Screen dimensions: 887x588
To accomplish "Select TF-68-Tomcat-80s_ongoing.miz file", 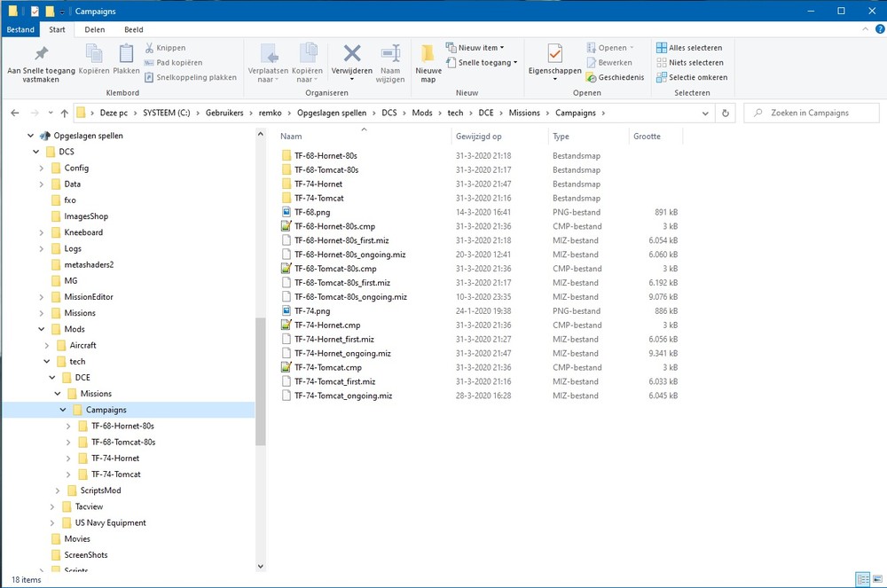I will [344, 297].
